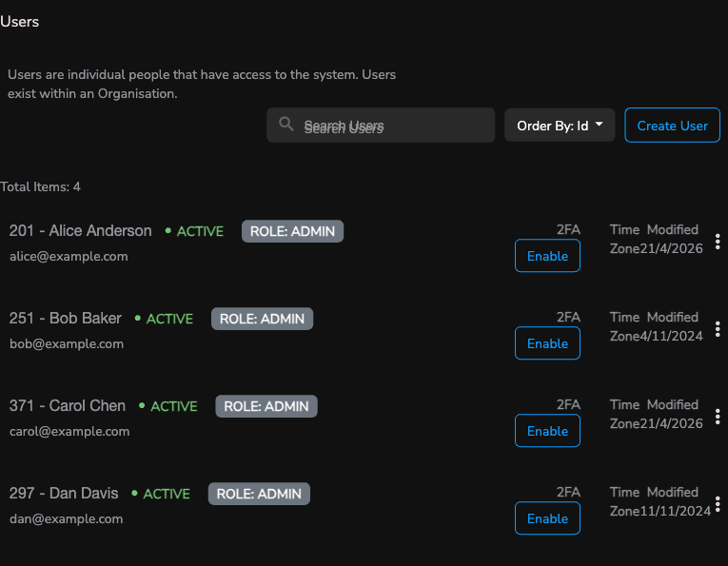Select the ROLE: ADMIN badge for Alice

(292, 231)
